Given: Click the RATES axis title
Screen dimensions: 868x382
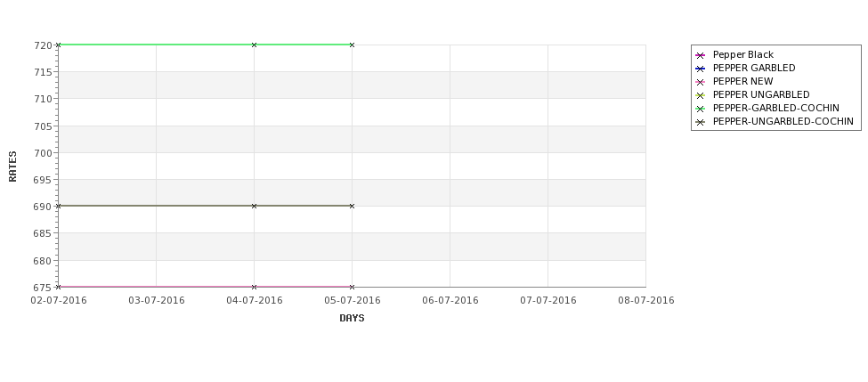Looking at the screenshot, I should (12, 167).
